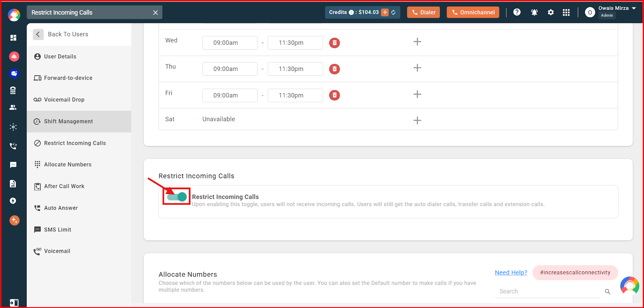Open the orange sparkle icon in sidebar
644x308 pixels.
pos(14,220)
